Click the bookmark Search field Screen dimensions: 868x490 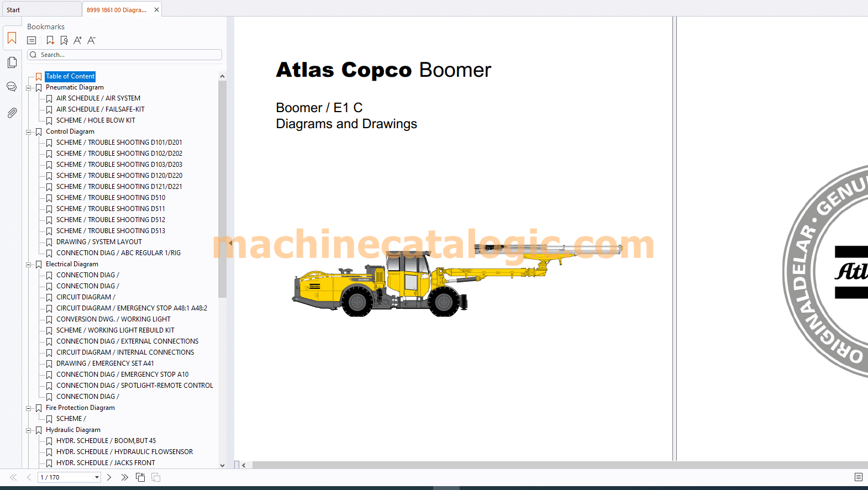[x=124, y=55]
